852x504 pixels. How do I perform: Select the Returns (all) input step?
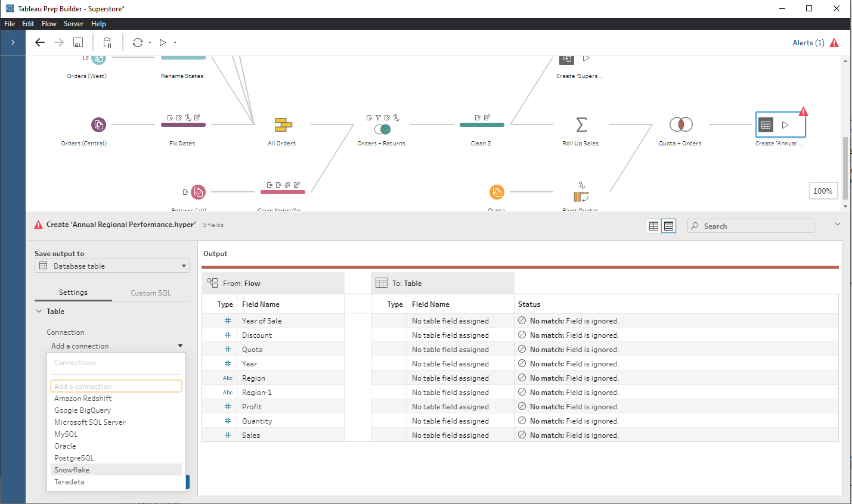tap(198, 192)
